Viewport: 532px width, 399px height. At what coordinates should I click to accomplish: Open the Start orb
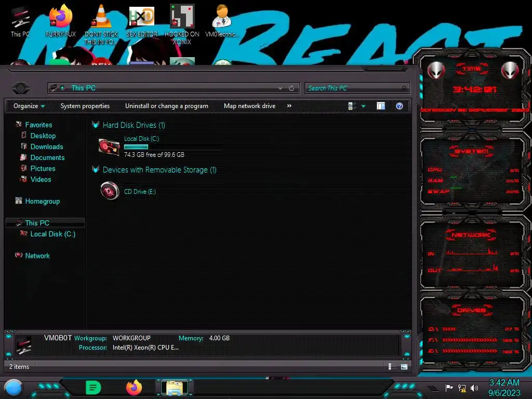(14, 388)
